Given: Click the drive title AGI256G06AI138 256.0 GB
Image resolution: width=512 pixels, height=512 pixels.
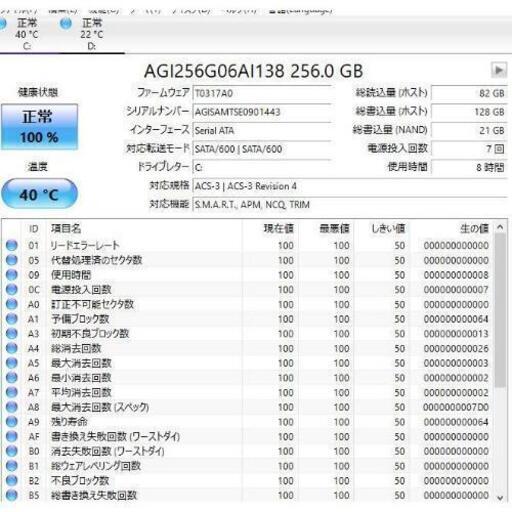Looking at the screenshot, I should [x=253, y=71].
